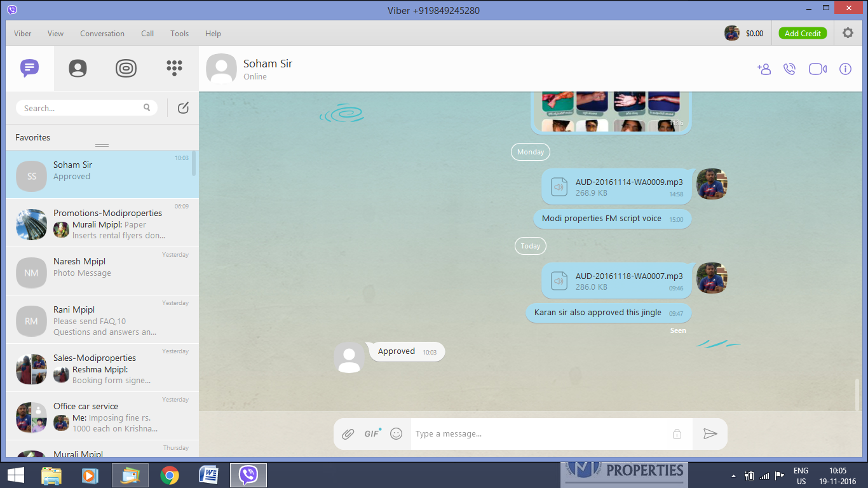Add participant to Soham Sir chat
This screenshot has width=868, height=488.
[x=764, y=69]
